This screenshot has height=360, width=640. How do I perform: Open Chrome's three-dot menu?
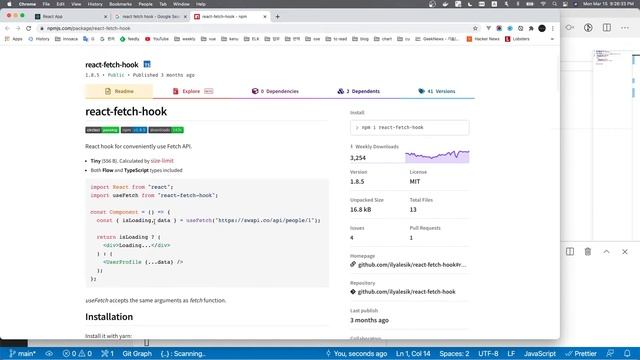pos(553,28)
